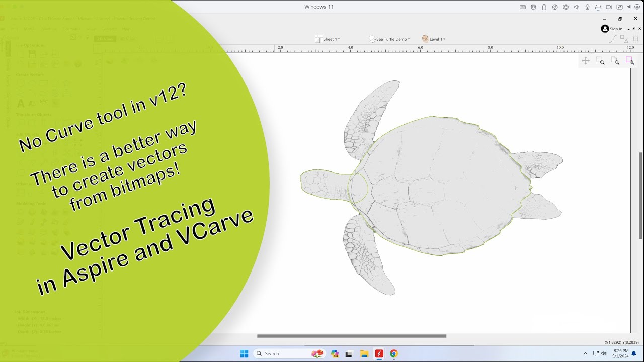Click the horizontal scrollbar under the canvas
The height and width of the screenshot is (362, 644).
tap(352, 336)
